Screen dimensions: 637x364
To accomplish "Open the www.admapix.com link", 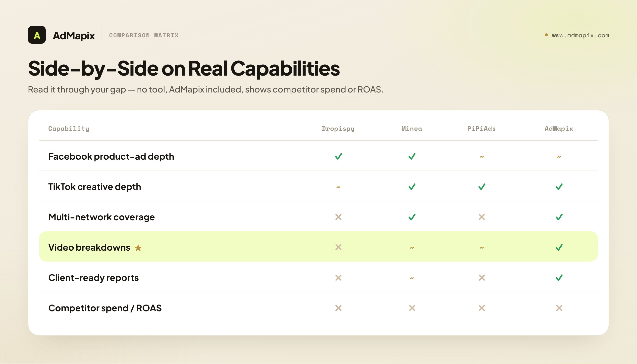I will click(581, 35).
